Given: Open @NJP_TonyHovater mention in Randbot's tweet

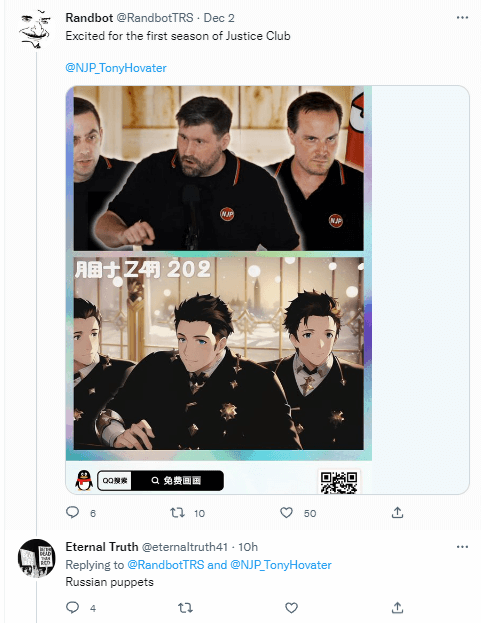Looking at the screenshot, I should (x=116, y=68).
